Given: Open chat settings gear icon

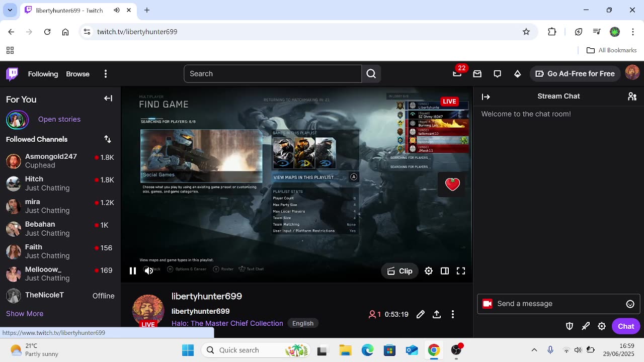Looking at the screenshot, I should (602, 326).
